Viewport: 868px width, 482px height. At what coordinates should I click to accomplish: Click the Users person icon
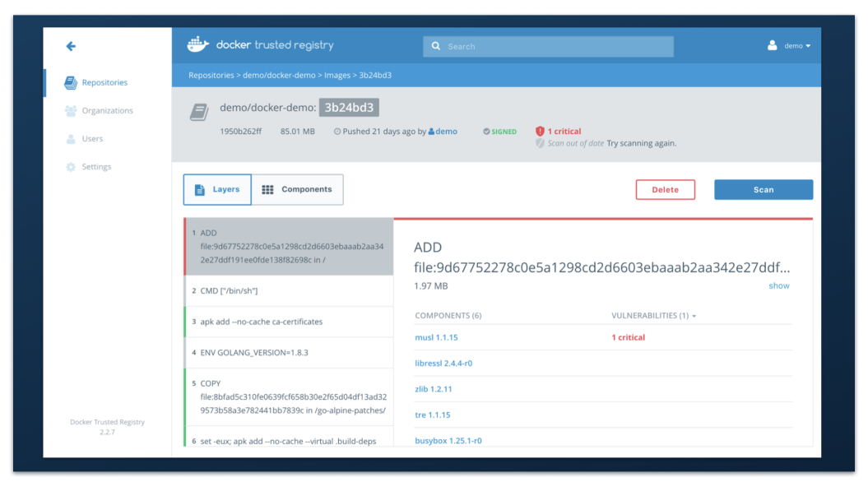(x=71, y=139)
